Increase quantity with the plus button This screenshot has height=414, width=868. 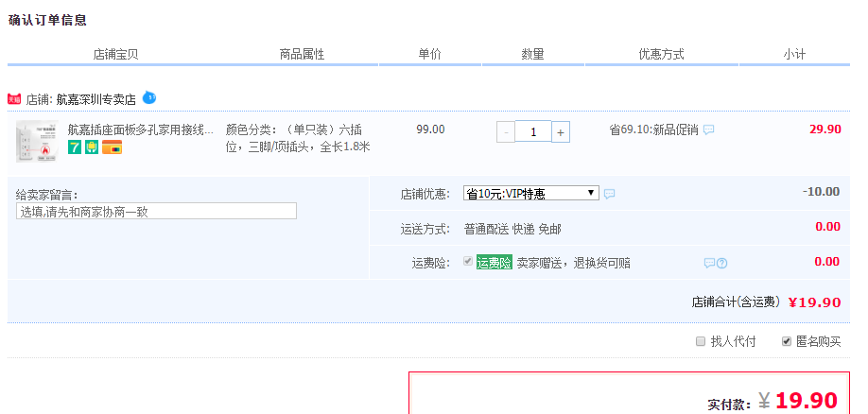[560, 132]
